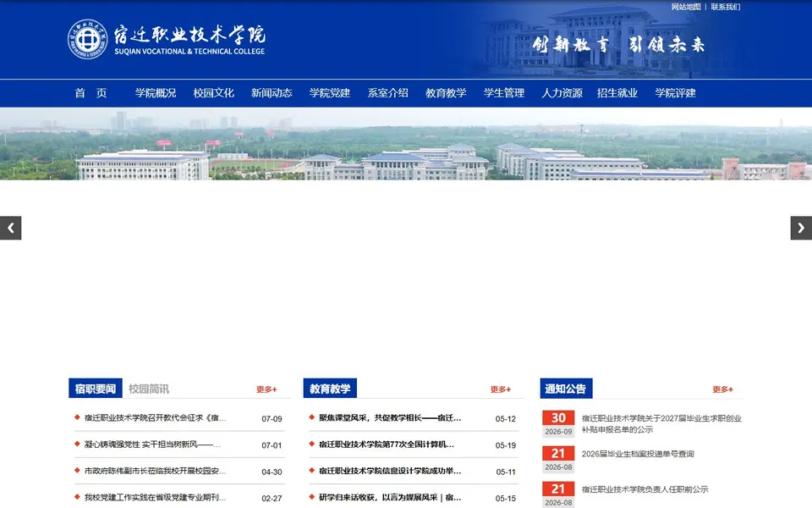This screenshot has height=508, width=812.
Task: Switch to 校园简讯 tab
Action: tap(149, 389)
